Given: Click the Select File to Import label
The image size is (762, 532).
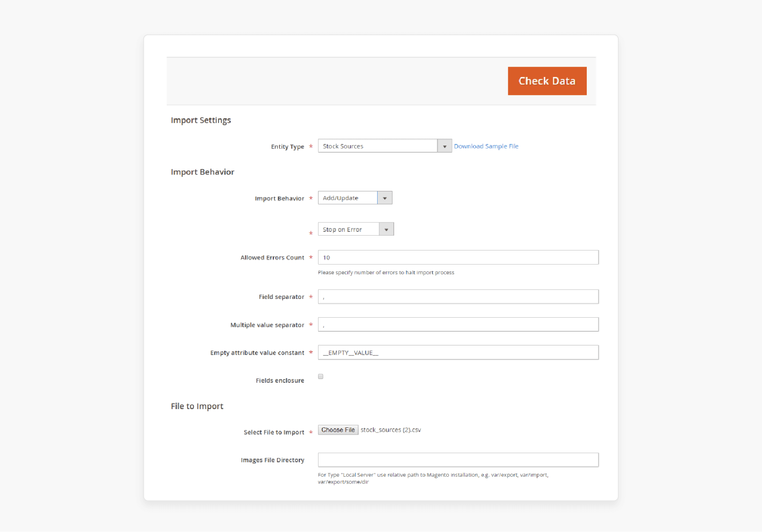Looking at the screenshot, I should 274,432.
